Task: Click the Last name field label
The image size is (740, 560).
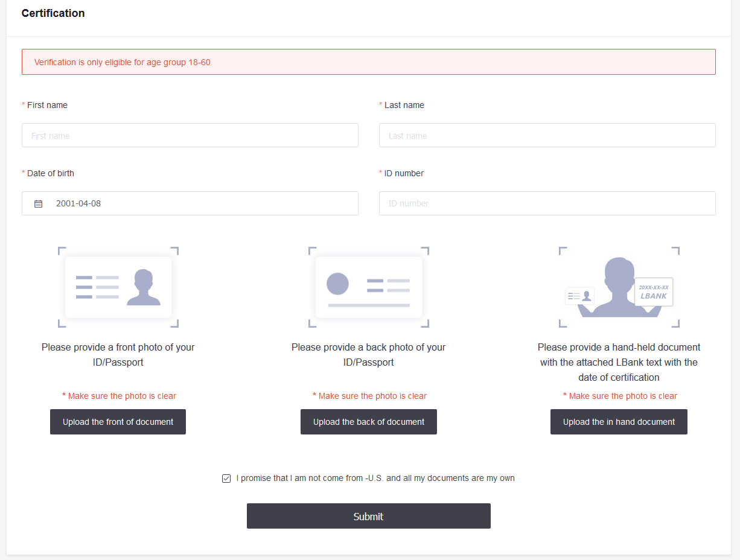Action: (404, 105)
